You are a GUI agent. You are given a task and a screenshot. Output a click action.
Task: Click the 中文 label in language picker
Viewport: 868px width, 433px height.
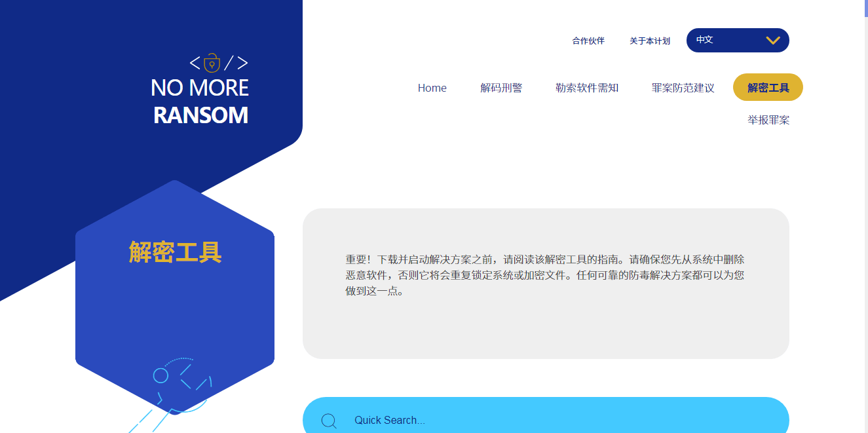704,40
